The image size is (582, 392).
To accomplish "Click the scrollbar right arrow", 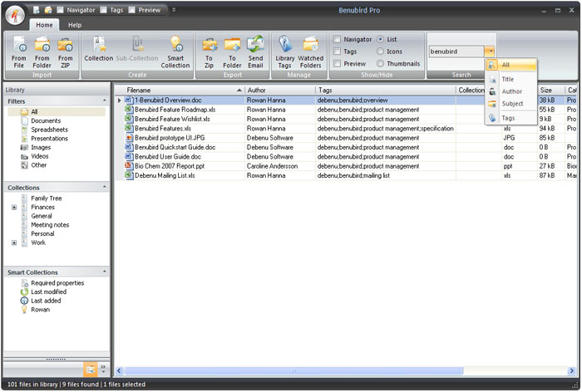I will [x=572, y=370].
